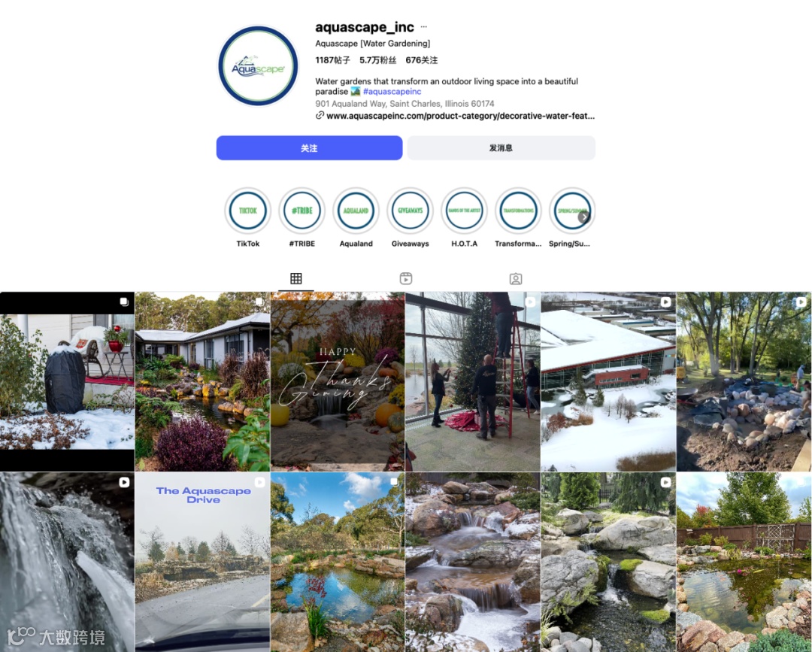This screenshot has height=652, width=812.
Task: Open the #TRIBE story highlight
Action: [x=302, y=211]
